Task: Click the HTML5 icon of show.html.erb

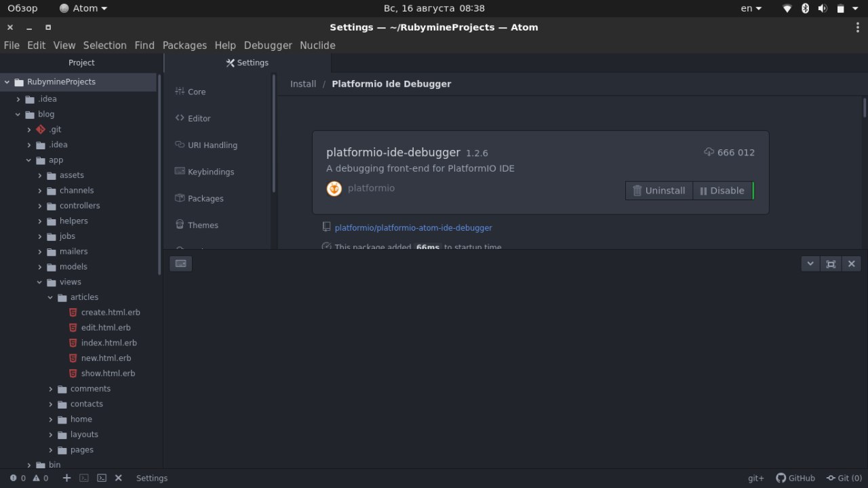Action: pos(73,373)
